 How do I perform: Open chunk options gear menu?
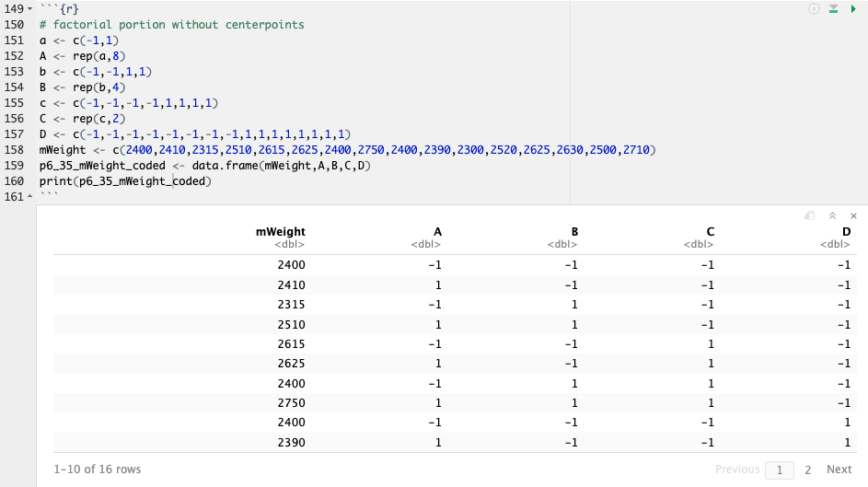tap(813, 8)
